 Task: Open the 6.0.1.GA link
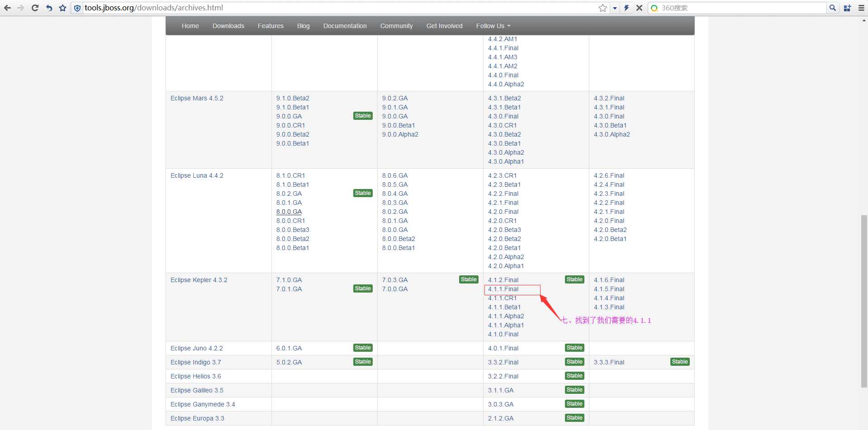click(x=289, y=348)
